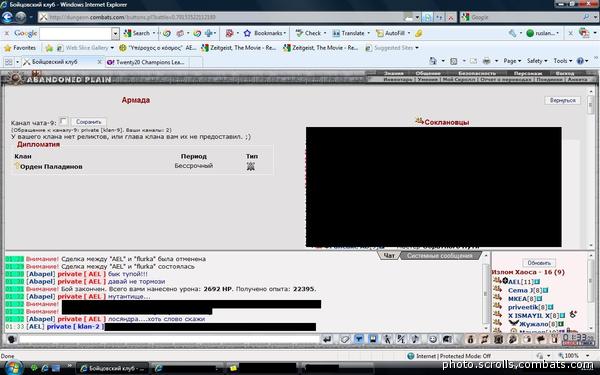Open the Системные сообщения tab
This screenshot has height=375, width=600.
(440, 256)
